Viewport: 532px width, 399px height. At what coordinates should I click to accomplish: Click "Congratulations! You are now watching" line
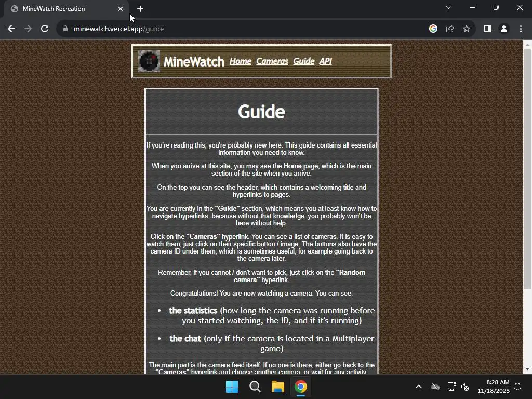[x=261, y=293]
